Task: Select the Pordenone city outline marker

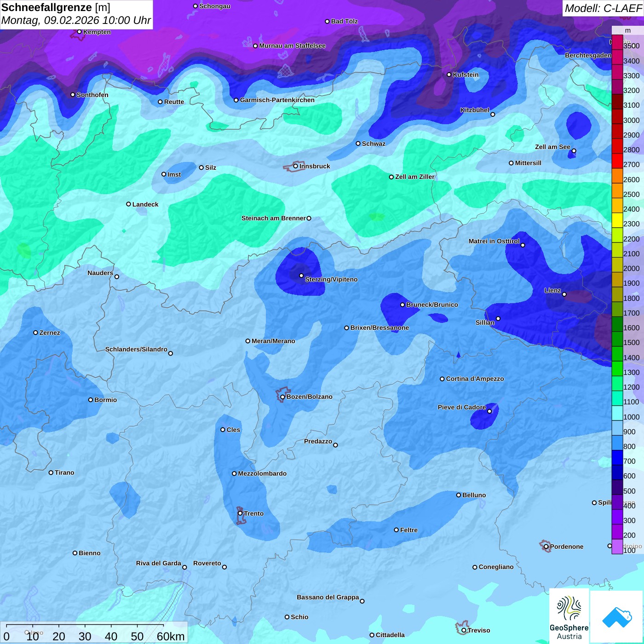Action: (545, 546)
